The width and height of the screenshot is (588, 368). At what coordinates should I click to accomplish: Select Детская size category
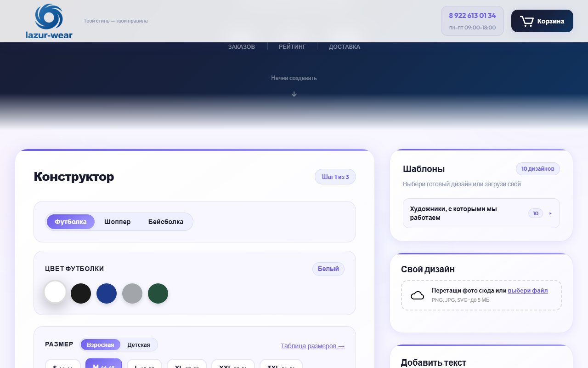(x=139, y=345)
